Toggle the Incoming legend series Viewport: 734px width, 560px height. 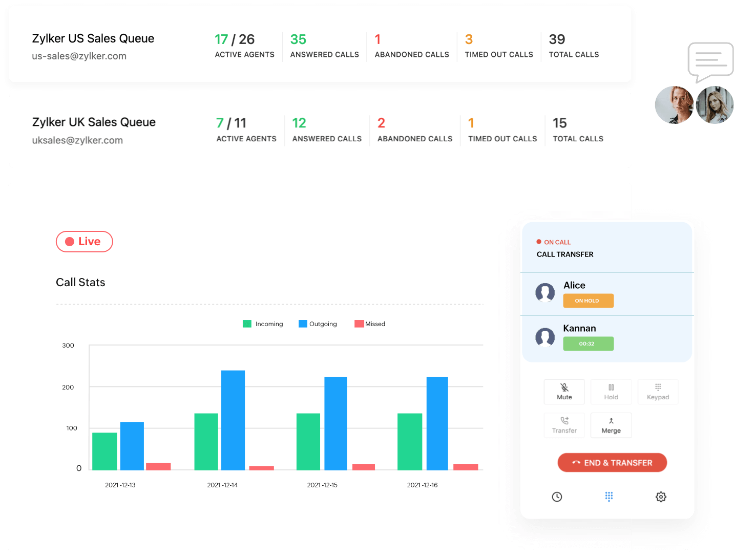263,324
